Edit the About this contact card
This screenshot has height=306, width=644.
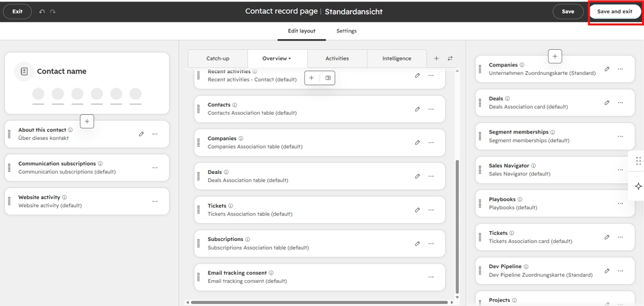coord(141,134)
